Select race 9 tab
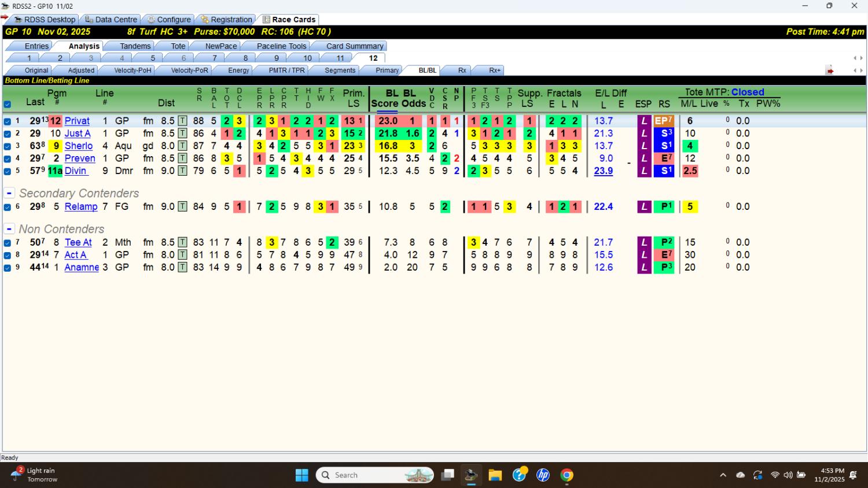Image resolution: width=868 pixels, height=488 pixels. [x=277, y=58]
